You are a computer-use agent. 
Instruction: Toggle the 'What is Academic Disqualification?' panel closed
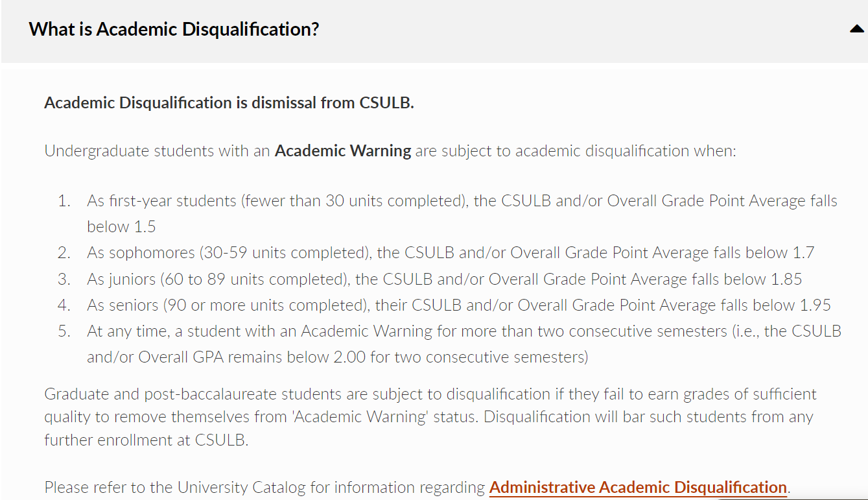pos(174,29)
